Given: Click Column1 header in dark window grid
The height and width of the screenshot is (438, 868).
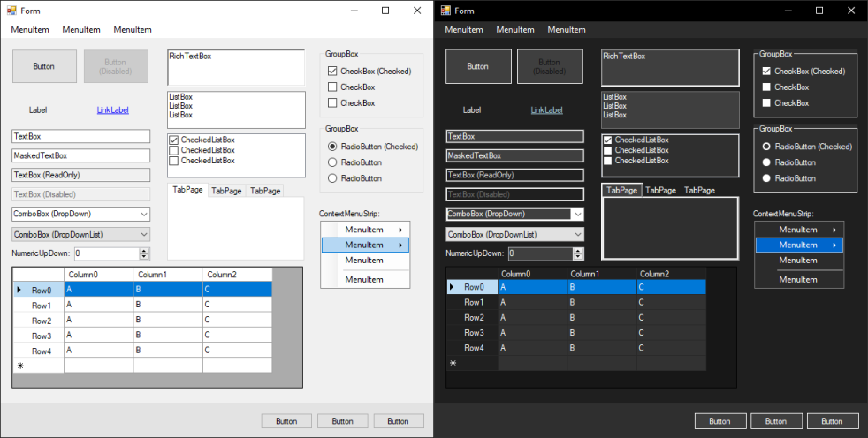Looking at the screenshot, I should pyautogui.click(x=602, y=274).
